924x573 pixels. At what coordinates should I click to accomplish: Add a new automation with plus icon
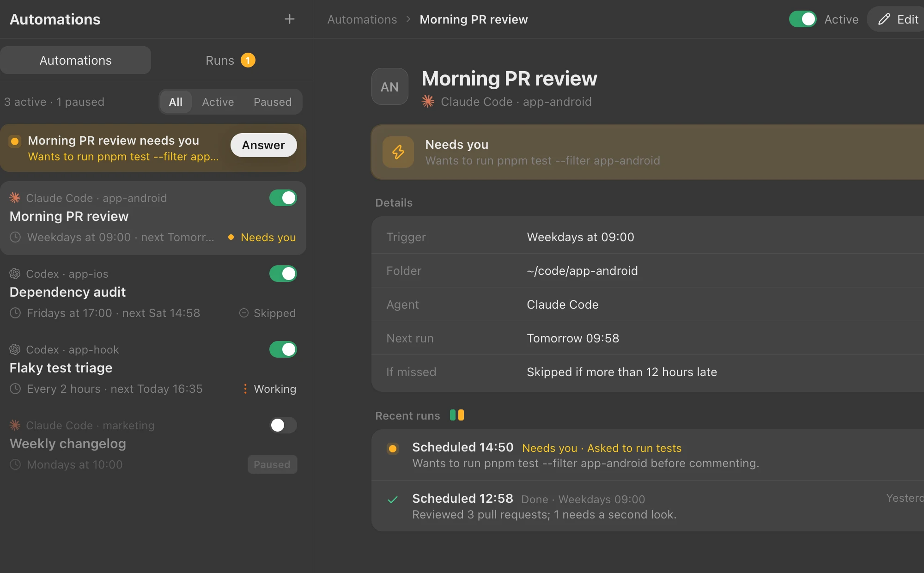[289, 19]
